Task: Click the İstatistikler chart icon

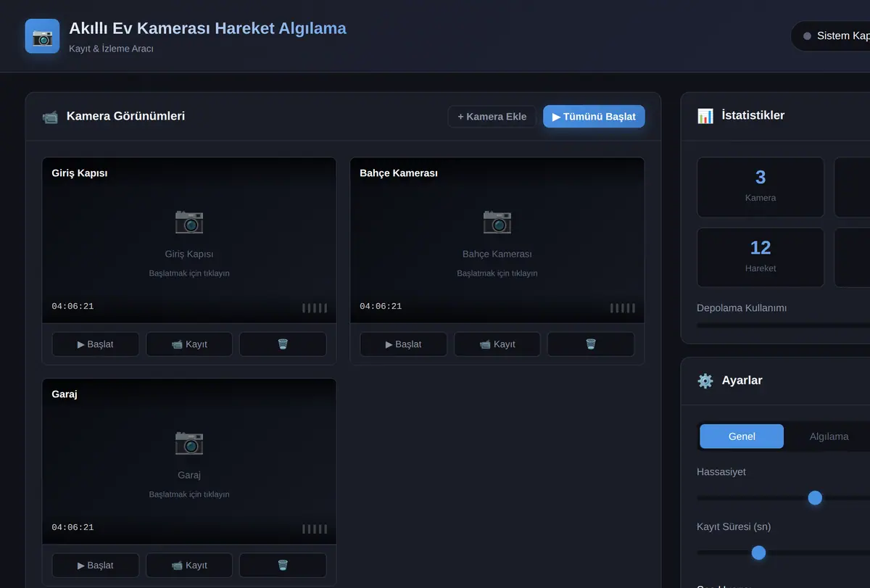Action: 705,116
